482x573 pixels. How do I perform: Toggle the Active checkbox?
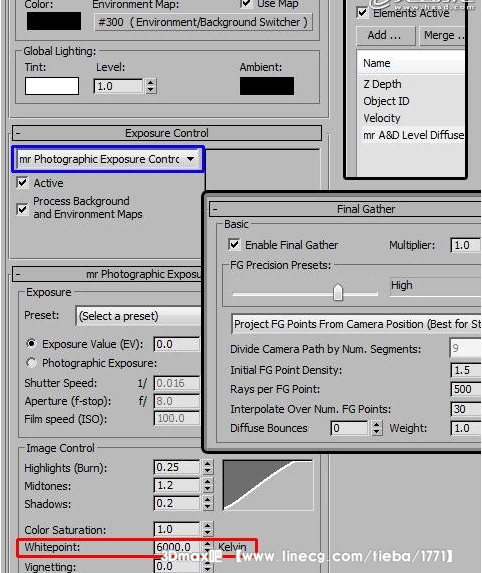22,182
